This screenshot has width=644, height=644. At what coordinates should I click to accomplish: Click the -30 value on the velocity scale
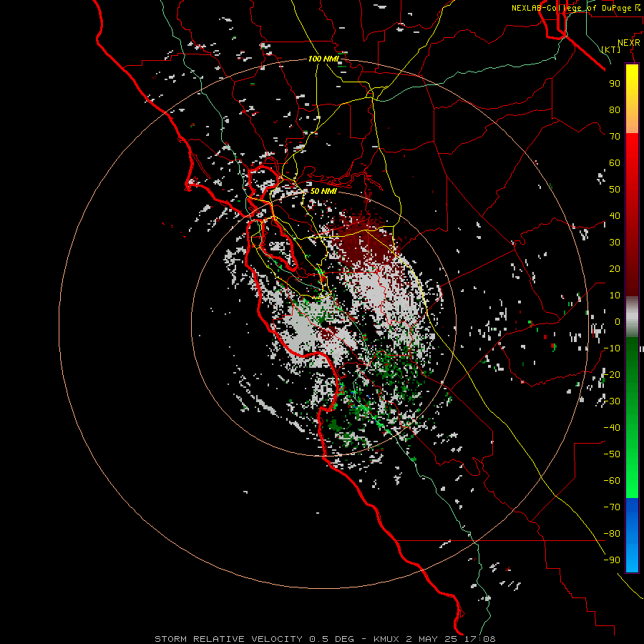coord(612,401)
